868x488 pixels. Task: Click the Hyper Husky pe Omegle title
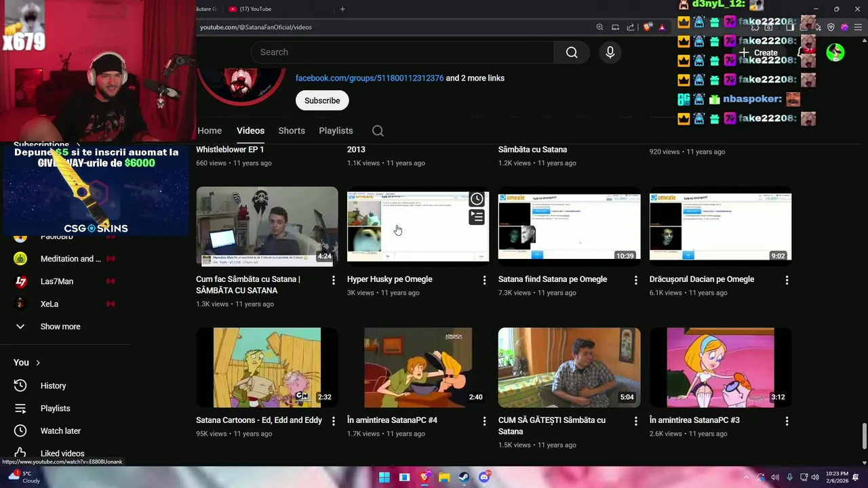coord(389,279)
